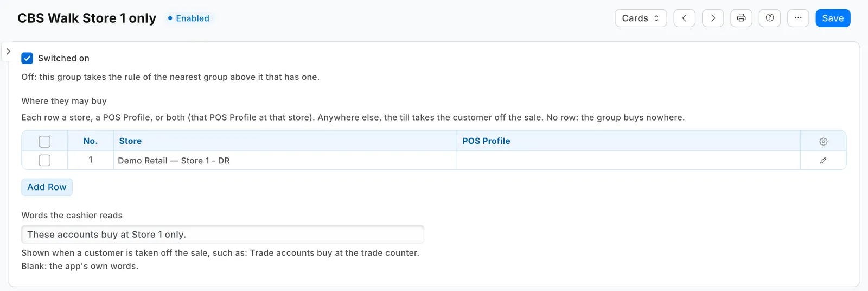Click the empty POS Profile cell in row 1

click(x=628, y=161)
